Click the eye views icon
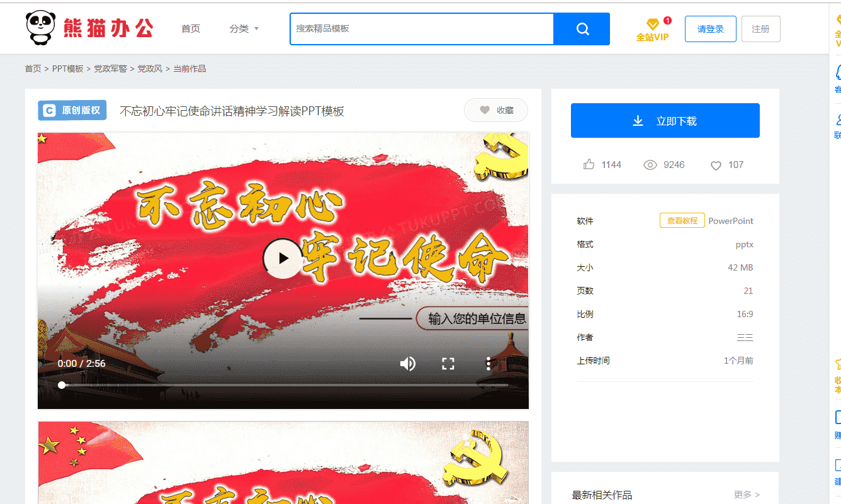The image size is (841, 504). (x=650, y=165)
